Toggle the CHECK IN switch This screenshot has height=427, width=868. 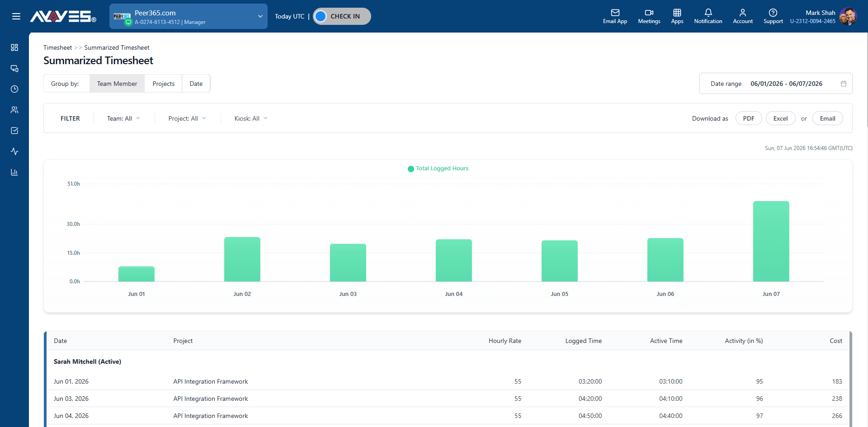(x=342, y=16)
